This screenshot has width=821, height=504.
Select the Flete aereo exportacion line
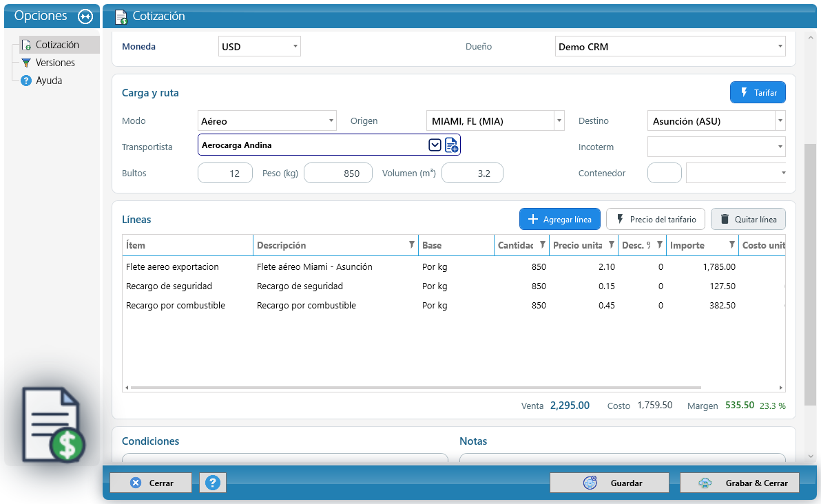453,267
